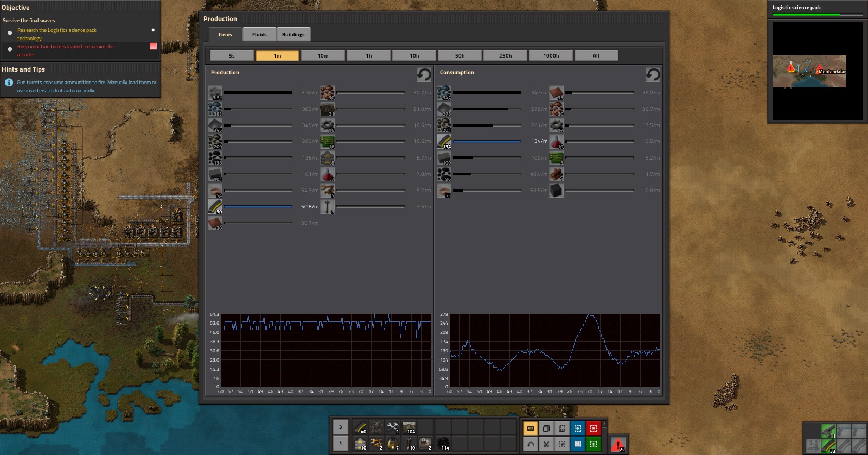Click the electronic circuit icon in Production
Viewport: 868px width, 455px height.
tap(328, 142)
